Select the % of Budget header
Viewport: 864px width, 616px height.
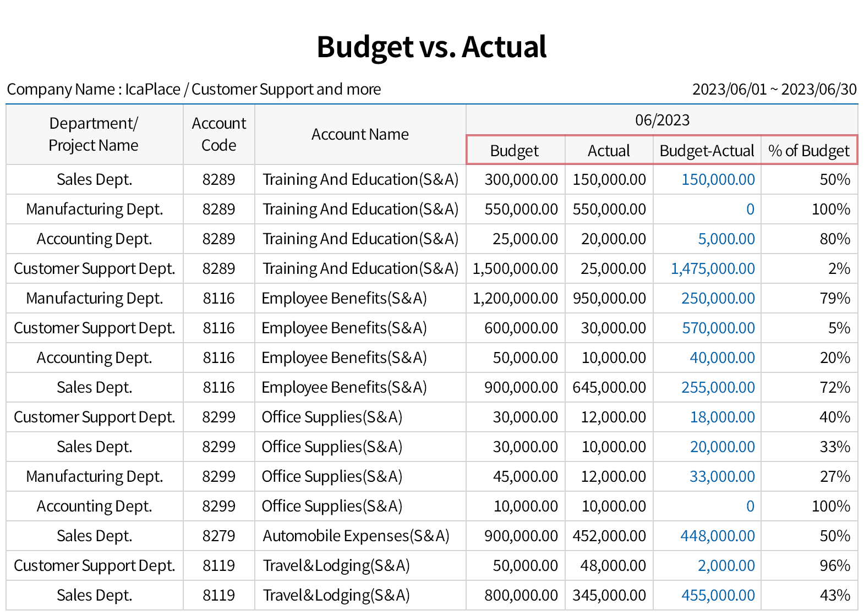(x=808, y=151)
